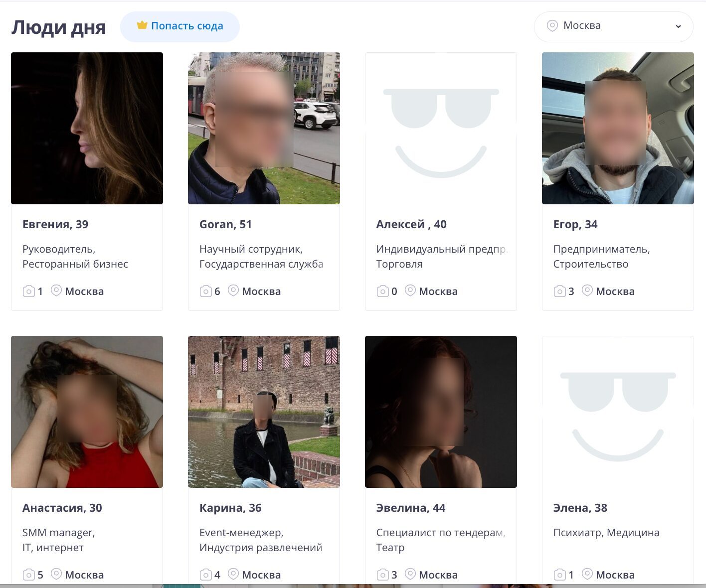The image size is (706, 588).
Task: Click the location pin on Анастасия's card
Action: pos(56,574)
